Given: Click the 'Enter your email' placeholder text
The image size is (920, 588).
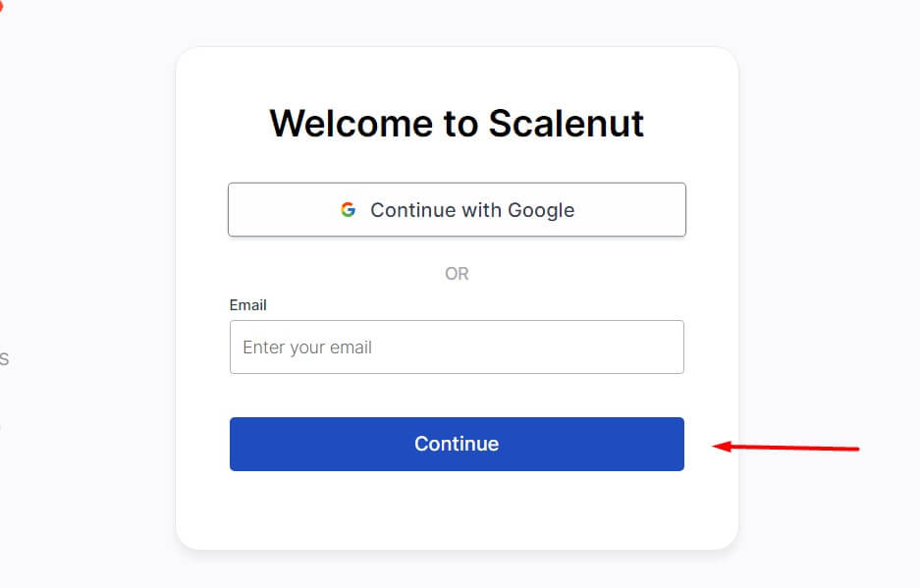Looking at the screenshot, I should [x=307, y=347].
